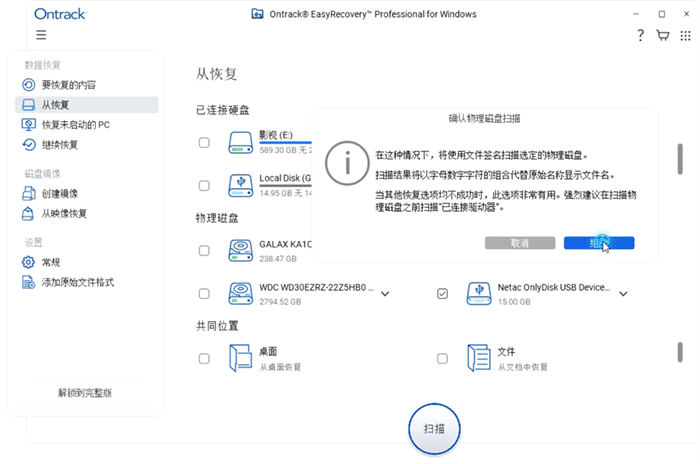Click the 要恢复的内容 circular icon
Screen dimensions: 700x464
[x=29, y=85]
